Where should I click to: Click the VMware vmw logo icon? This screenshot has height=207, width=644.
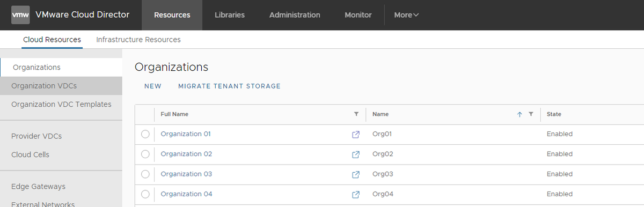(20, 14)
